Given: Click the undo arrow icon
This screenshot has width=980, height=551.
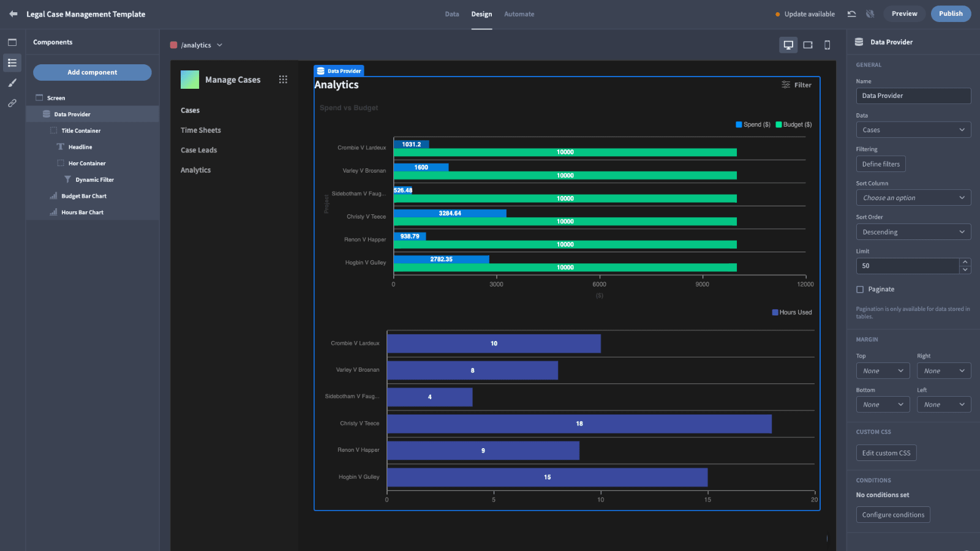Looking at the screenshot, I should click(x=851, y=13).
